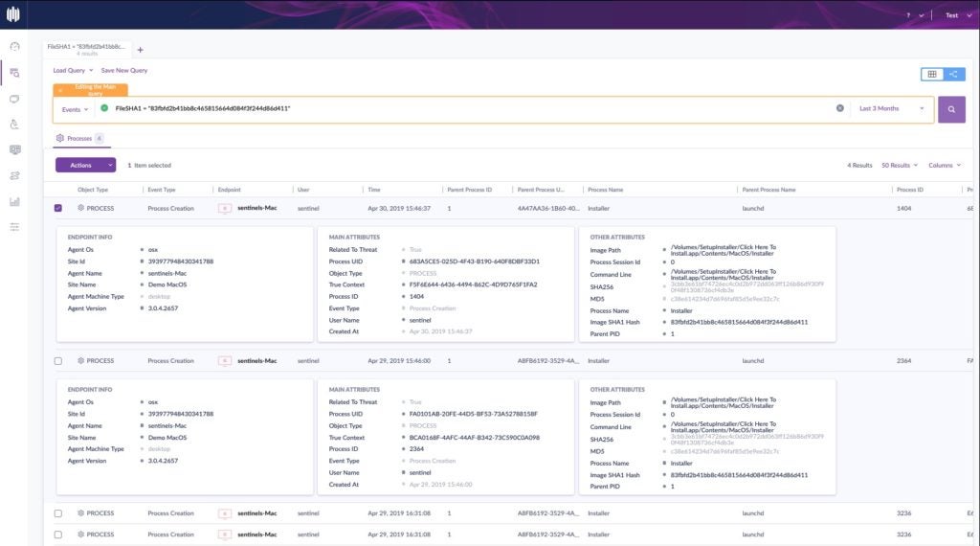Open the Dashboard gauge icon in sidebar

click(14, 46)
